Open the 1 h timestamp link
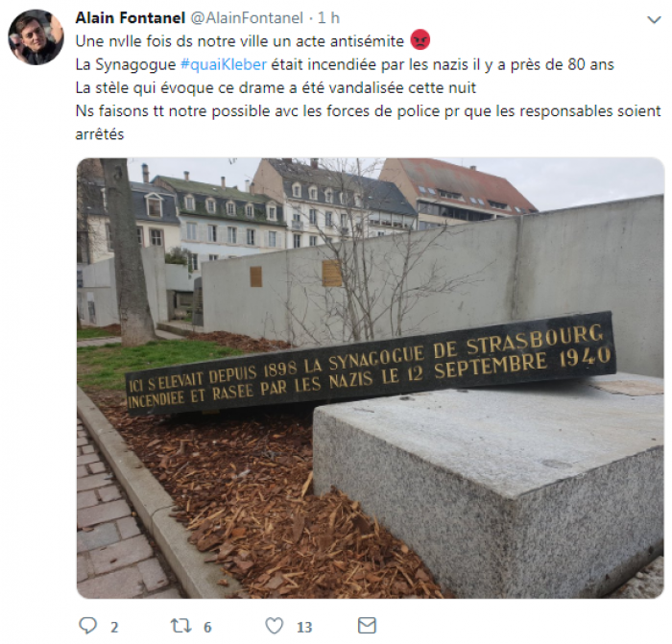This screenshot has height=644, width=672. [x=328, y=18]
